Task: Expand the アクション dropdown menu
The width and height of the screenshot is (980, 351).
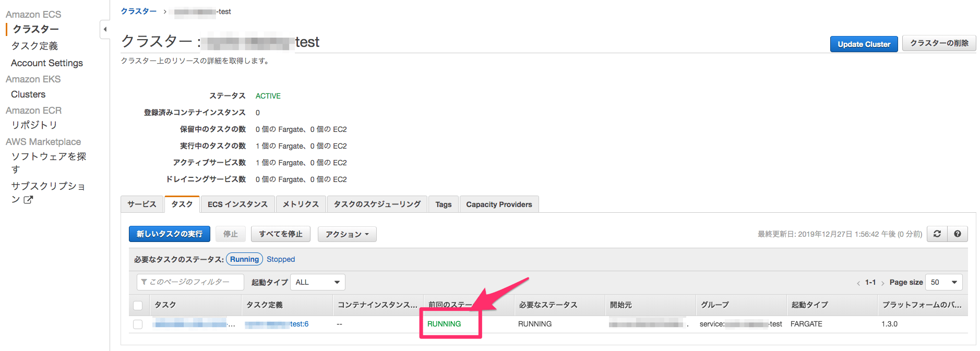Action: tap(347, 234)
